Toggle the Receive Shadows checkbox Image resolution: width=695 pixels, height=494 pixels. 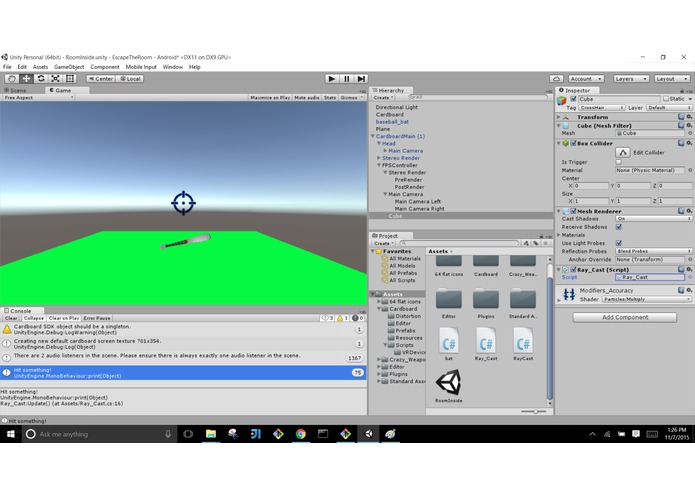click(x=618, y=227)
